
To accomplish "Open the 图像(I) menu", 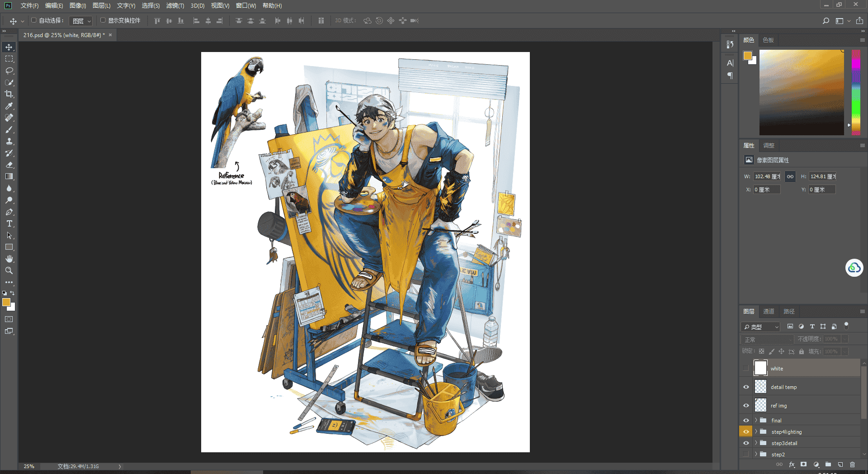I will tap(78, 5).
